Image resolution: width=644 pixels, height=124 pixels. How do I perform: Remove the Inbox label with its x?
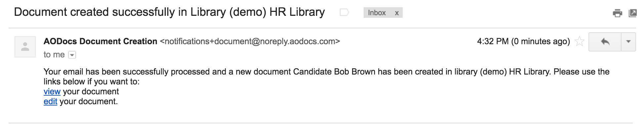click(x=397, y=13)
